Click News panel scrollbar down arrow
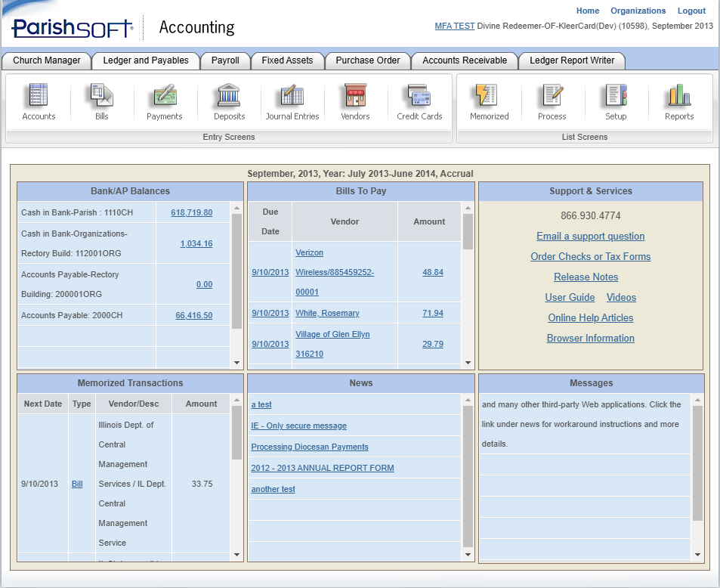This screenshot has width=720, height=588. click(x=468, y=555)
